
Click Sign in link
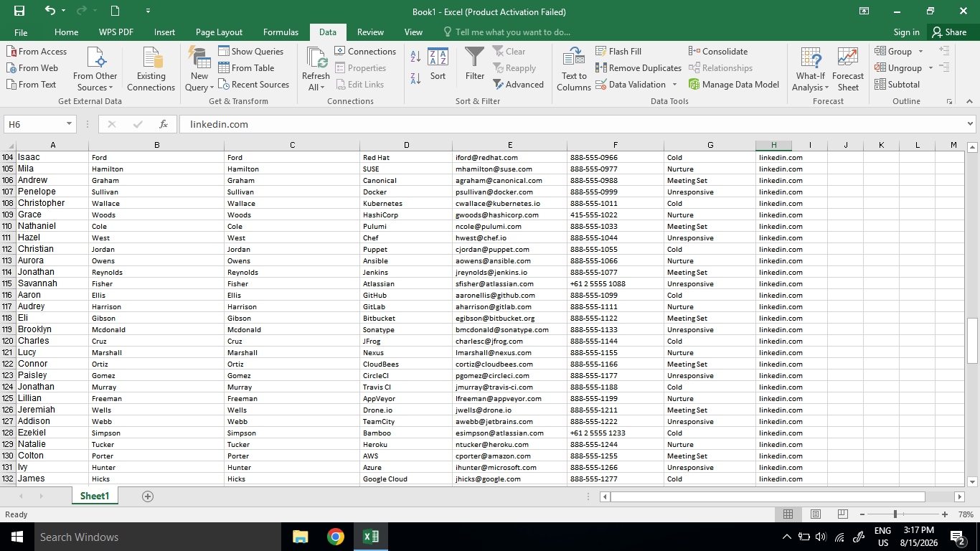pyautogui.click(x=906, y=32)
